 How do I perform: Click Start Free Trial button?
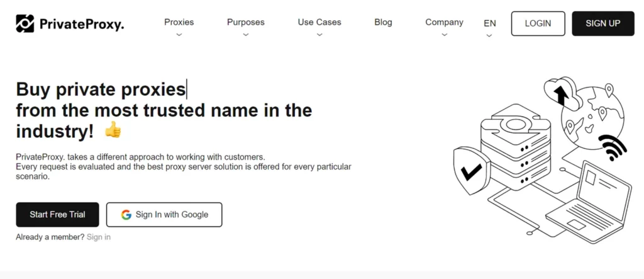58,215
